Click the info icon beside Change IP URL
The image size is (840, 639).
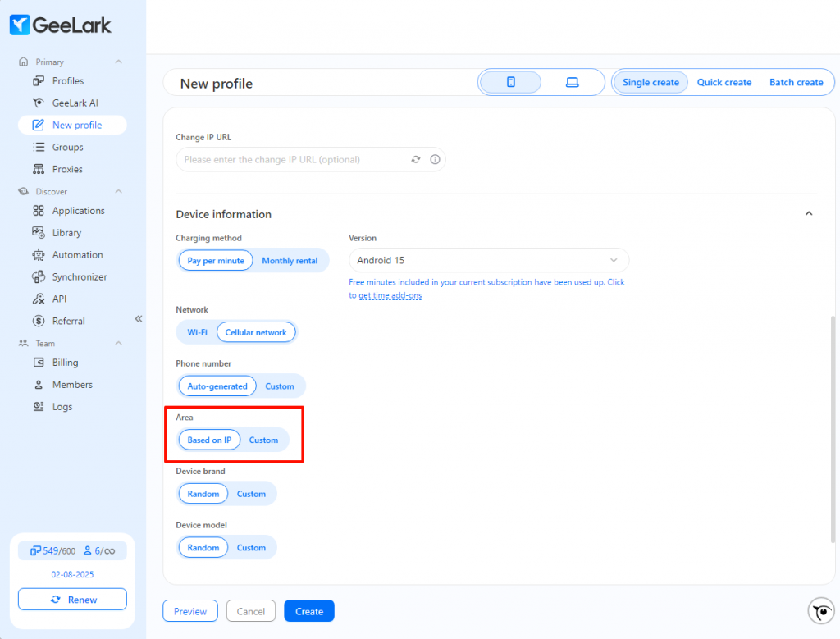[x=435, y=160]
